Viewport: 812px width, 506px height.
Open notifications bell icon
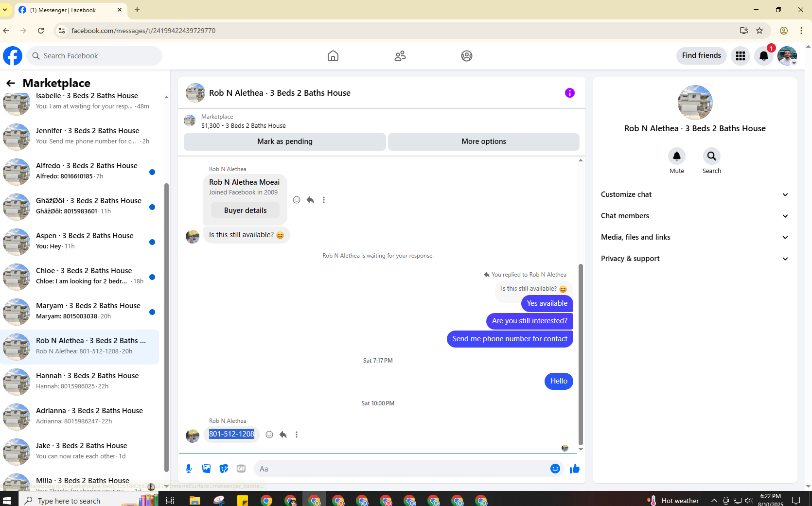pyautogui.click(x=764, y=56)
